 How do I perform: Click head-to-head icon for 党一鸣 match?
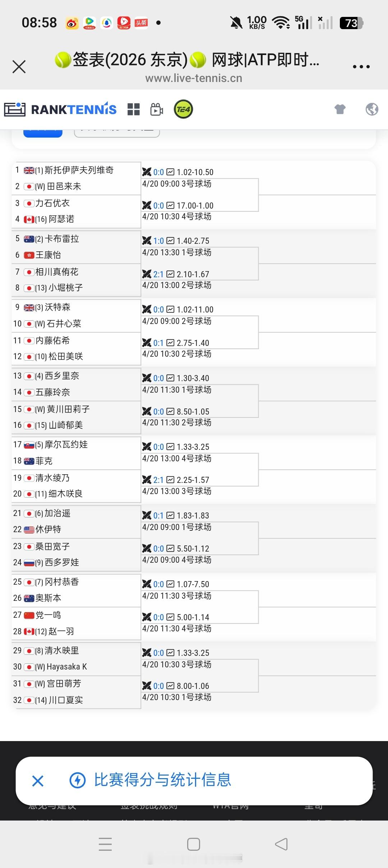click(147, 617)
